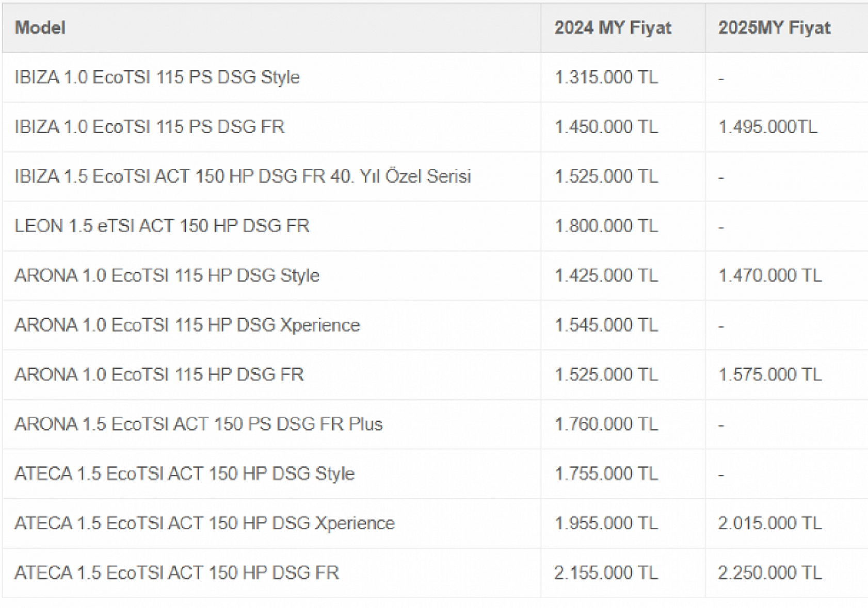Viewport: 868px width, 608px height.
Task: Click ATECA 1.5 EcoTSI DSG Style model
Action: pyautogui.click(x=185, y=473)
